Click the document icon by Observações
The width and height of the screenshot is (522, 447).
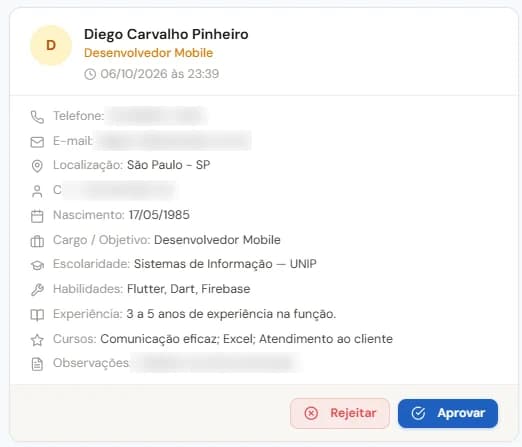(37, 364)
